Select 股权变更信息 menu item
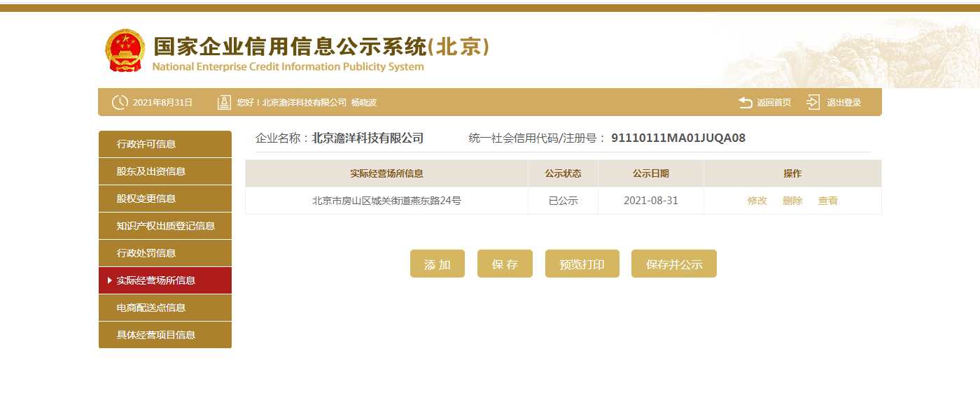Image resolution: width=980 pixels, height=402 pixels. (x=165, y=199)
